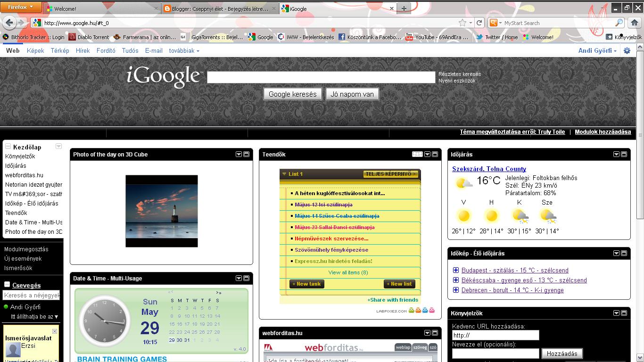Go back with the browser Back arrow
This screenshot has width=644, height=362.
click(x=9, y=23)
